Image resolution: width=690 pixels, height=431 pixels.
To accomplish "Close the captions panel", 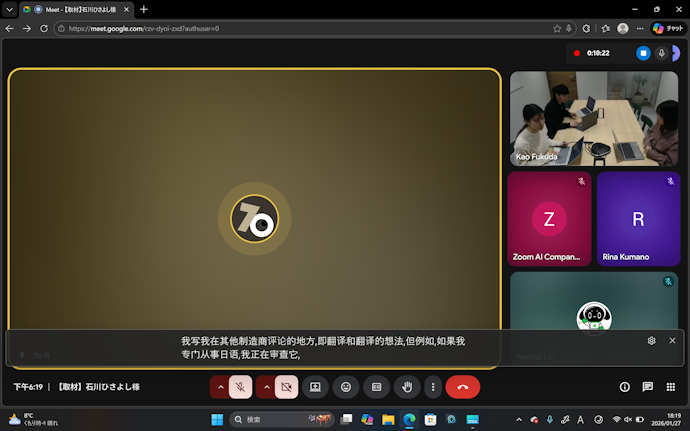I will 672,340.
